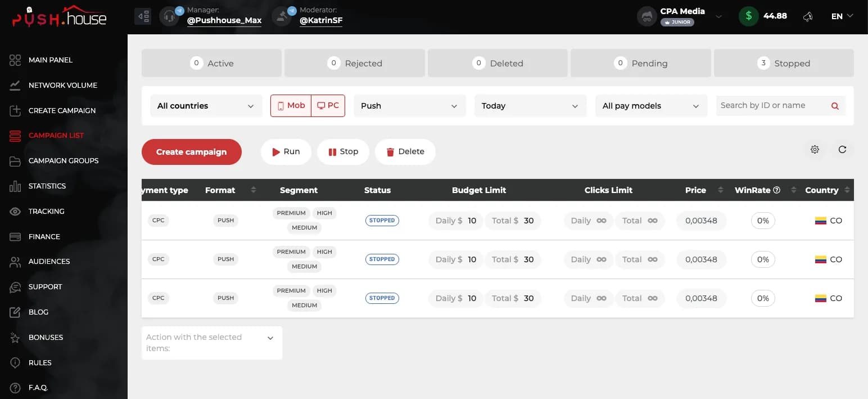
Task: Collapse the sidebar with the toggle icon
Action: tap(143, 16)
